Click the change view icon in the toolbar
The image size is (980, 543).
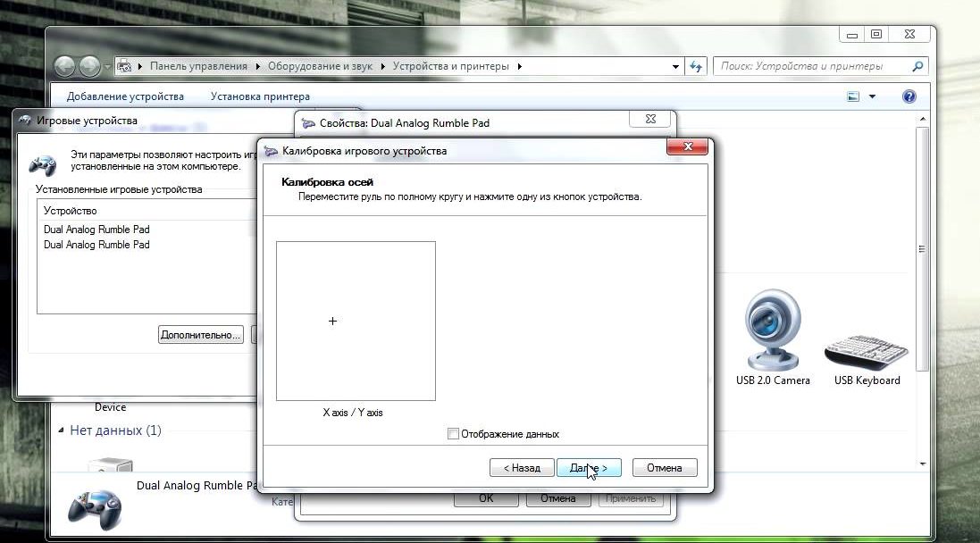tap(853, 96)
